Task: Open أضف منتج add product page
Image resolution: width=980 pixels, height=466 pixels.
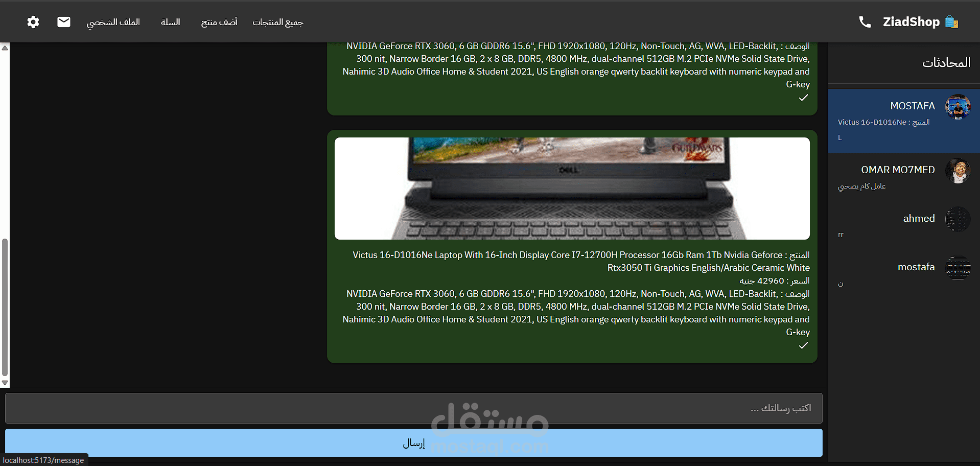Action: click(219, 22)
